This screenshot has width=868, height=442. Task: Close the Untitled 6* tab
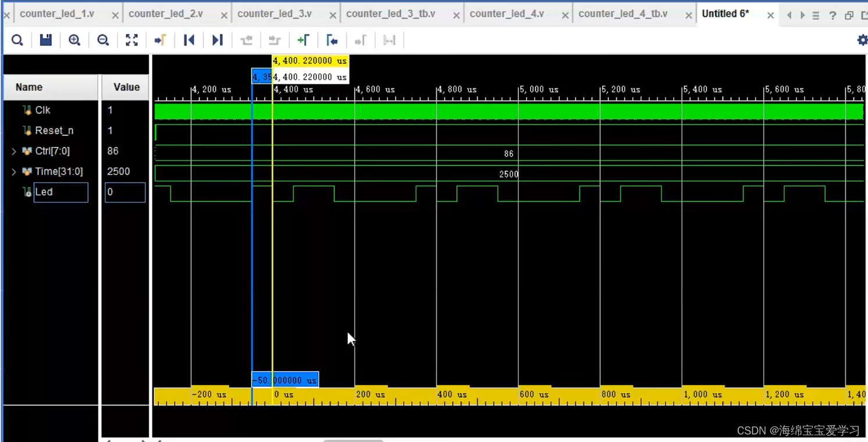click(x=770, y=16)
